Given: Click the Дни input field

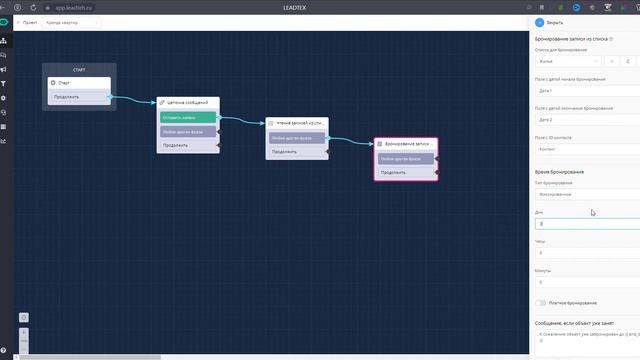Looking at the screenshot, I should pyautogui.click(x=587, y=224).
